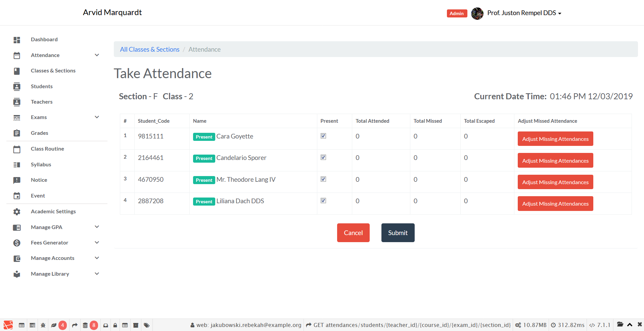The height and width of the screenshot is (331, 644).
Task: Click the Students sidebar icon
Action: tap(17, 87)
